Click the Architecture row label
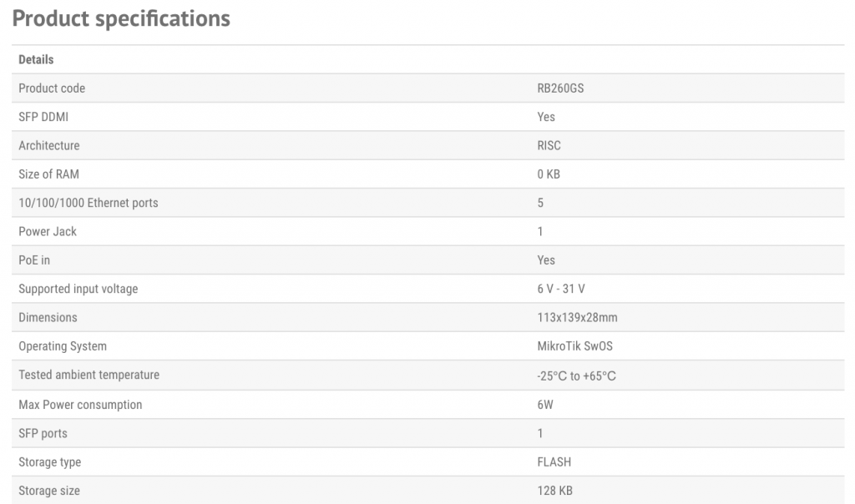Screen dimensions: 855x504 [49, 145]
